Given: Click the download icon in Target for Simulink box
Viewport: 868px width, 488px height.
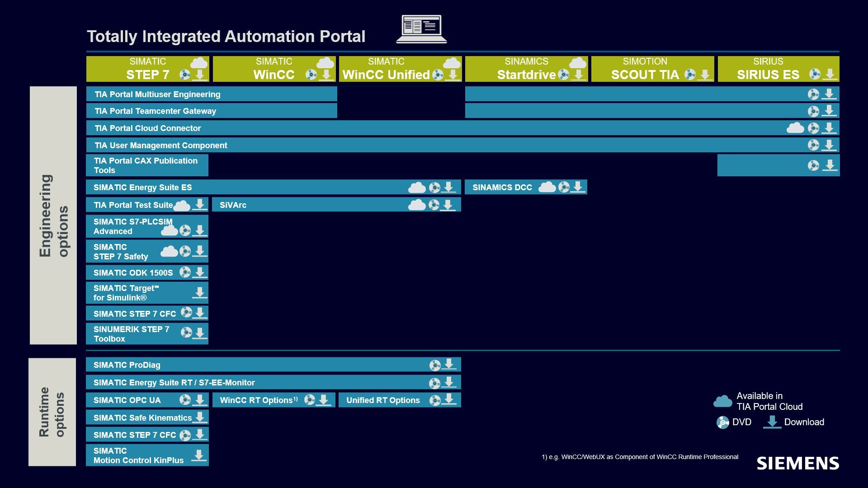Looking at the screenshot, I should tap(199, 293).
